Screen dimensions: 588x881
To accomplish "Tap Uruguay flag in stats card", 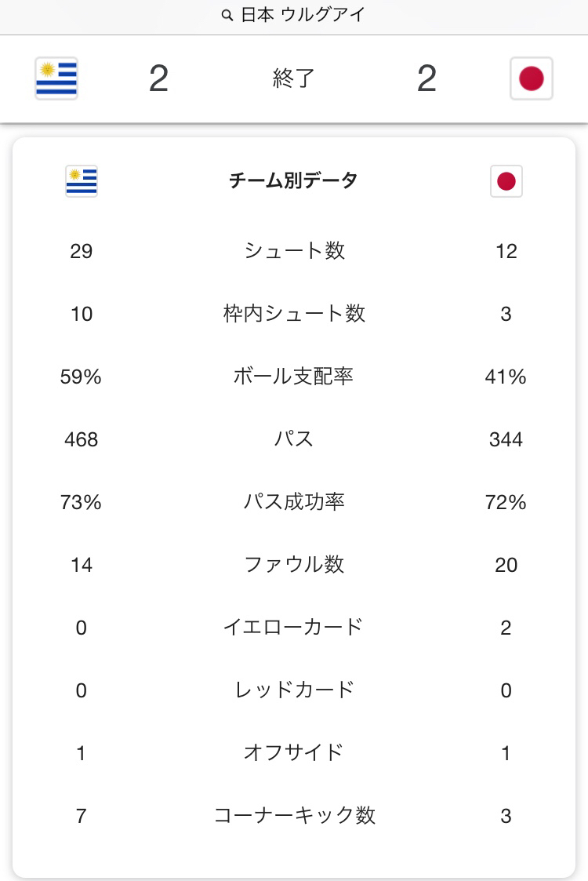I will click(82, 181).
